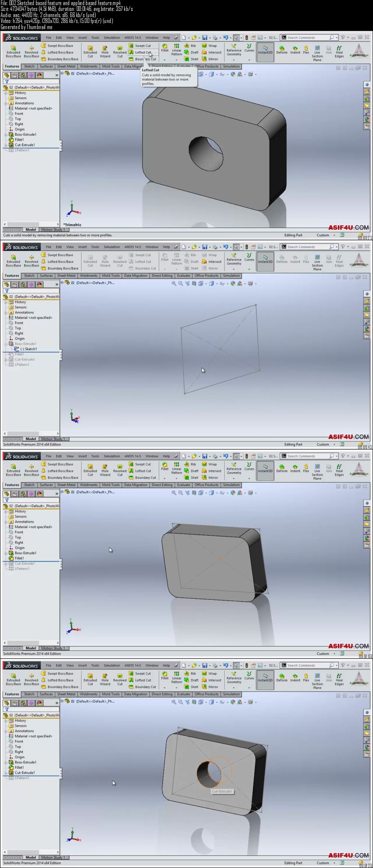
Task: Click Hole Wizard in the first frame
Action: click(x=105, y=52)
